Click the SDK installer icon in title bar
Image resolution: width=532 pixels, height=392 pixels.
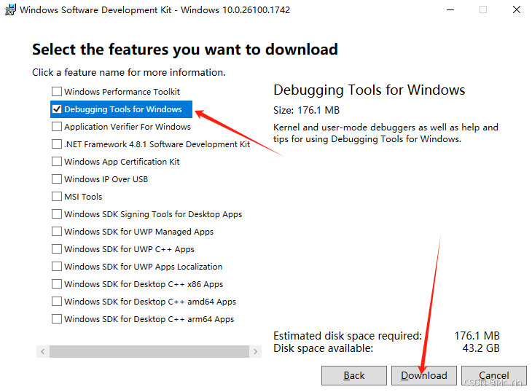click(10, 9)
